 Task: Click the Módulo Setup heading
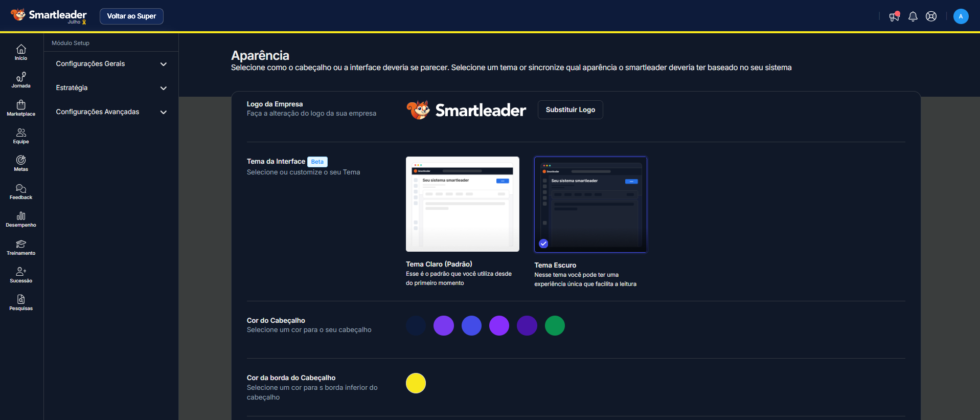pos(71,43)
